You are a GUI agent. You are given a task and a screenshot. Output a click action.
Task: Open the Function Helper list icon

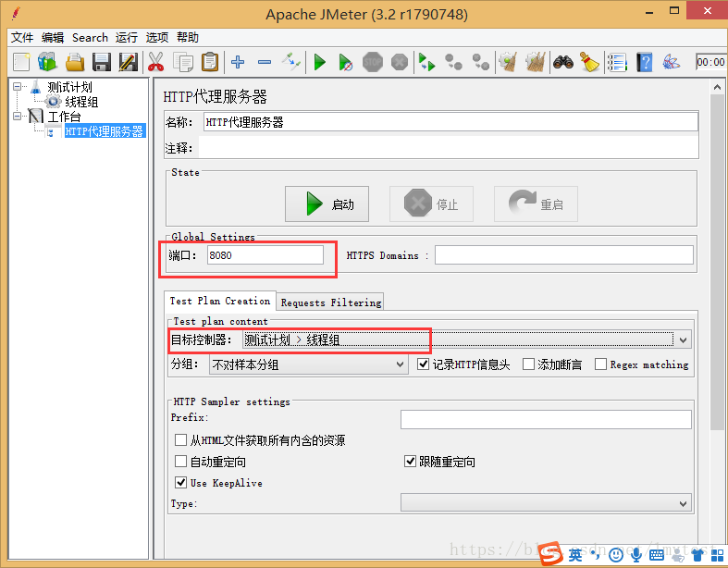pos(618,62)
